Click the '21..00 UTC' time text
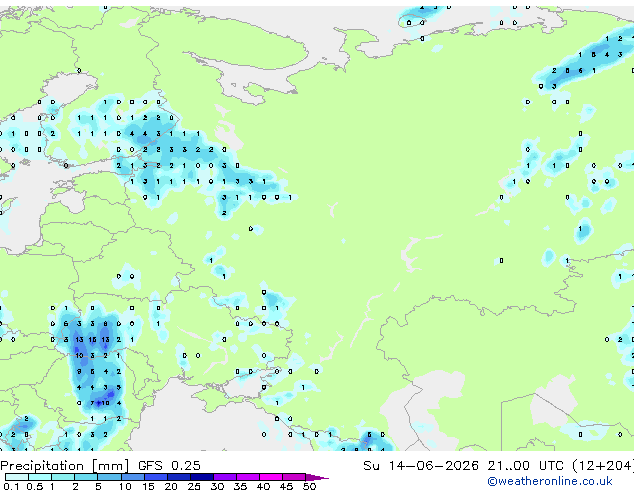This screenshot has height=490, width=634. point(525,466)
